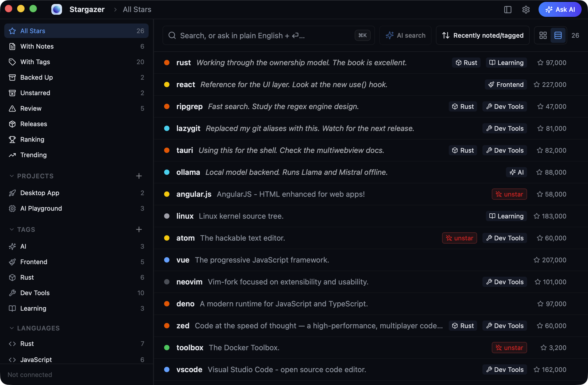588x385 pixels.
Task: Click the unstar button on angular.js
Action: [x=509, y=194]
